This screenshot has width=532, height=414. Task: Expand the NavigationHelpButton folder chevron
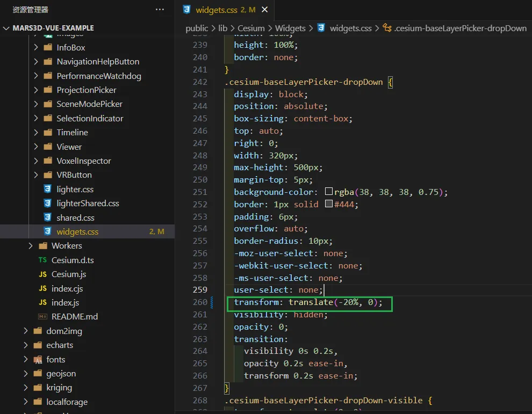(x=36, y=61)
